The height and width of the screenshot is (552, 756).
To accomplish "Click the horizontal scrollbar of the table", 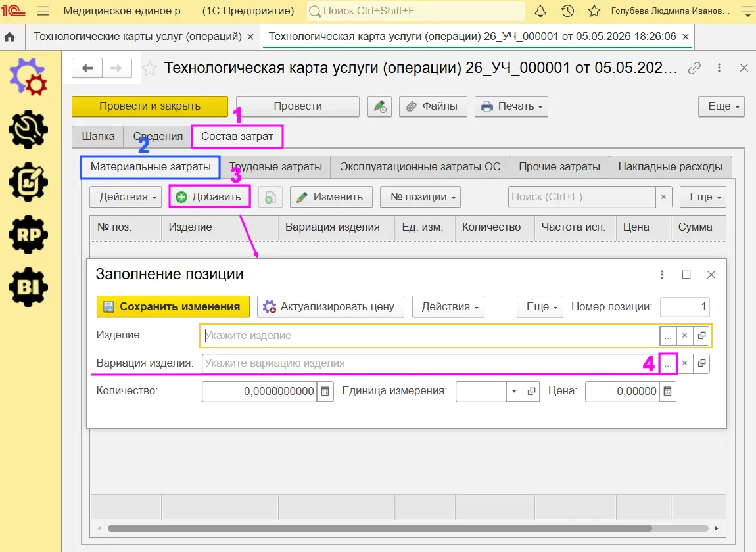I will [379, 528].
